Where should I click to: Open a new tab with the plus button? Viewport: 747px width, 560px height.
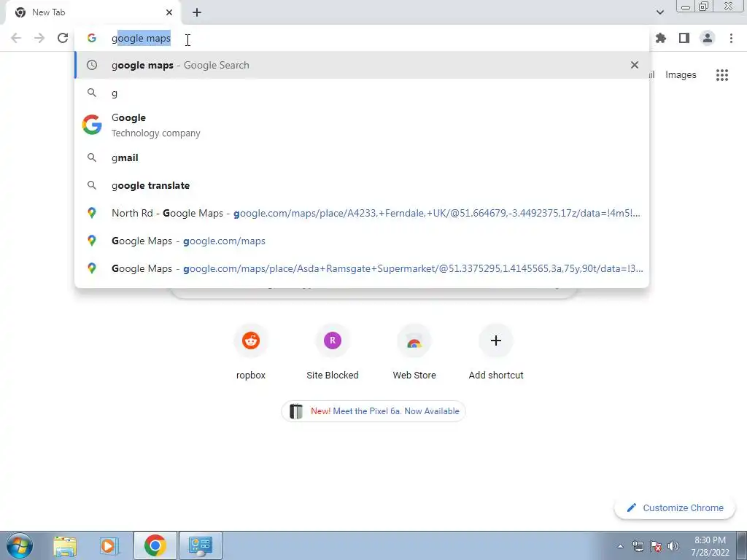(x=197, y=12)
